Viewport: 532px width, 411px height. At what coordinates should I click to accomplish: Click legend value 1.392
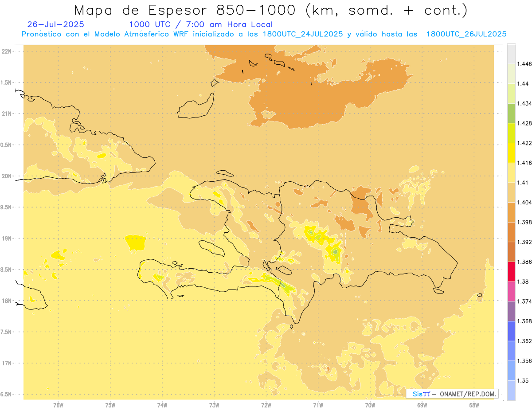click(525, 242)
